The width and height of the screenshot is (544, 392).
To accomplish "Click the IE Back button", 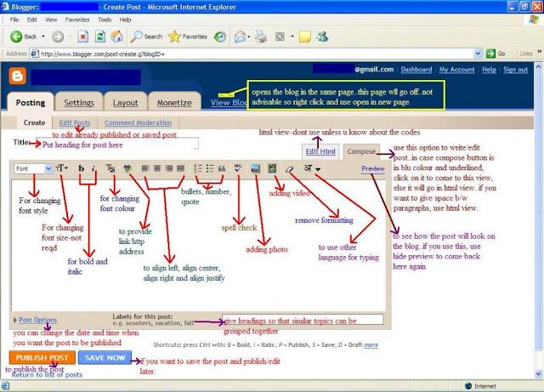I will pos(23,37).
